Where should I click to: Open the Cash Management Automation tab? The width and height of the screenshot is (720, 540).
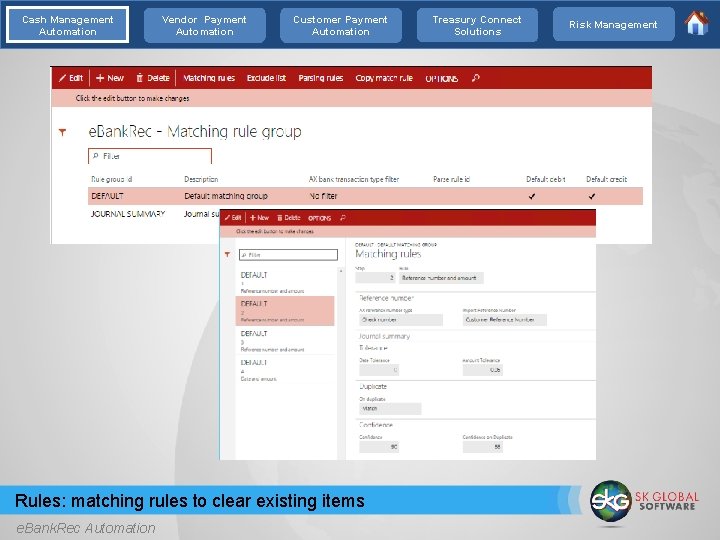click(x=68, y=25)
